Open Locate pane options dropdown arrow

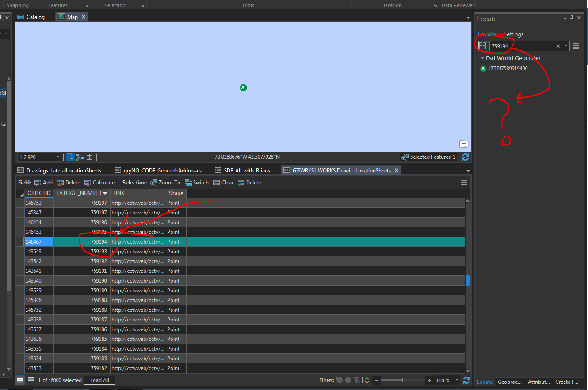pos(565,19)
